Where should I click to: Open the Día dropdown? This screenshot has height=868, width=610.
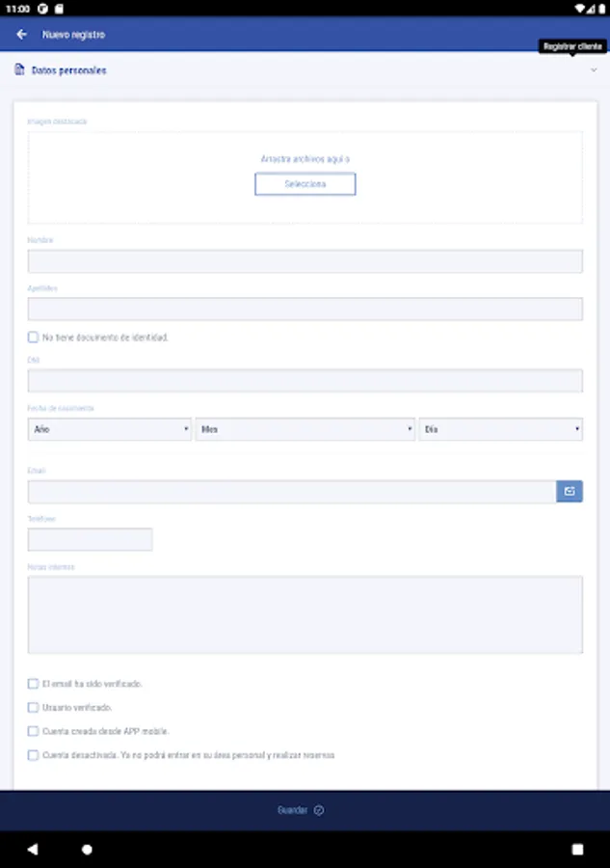coord(500,429)
